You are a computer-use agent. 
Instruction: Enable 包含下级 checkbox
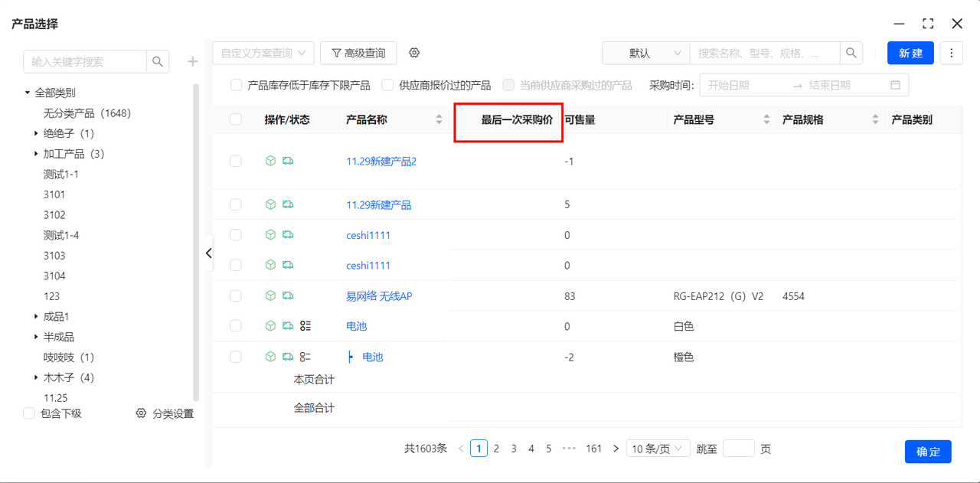click(29, 413)
